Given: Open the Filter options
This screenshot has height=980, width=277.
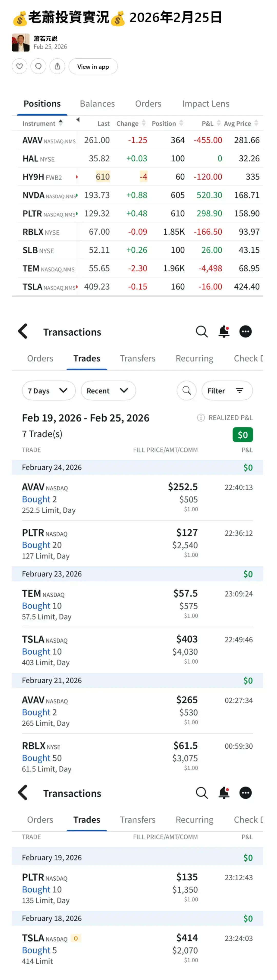Looking at the screenshot, I should point(227,391).
